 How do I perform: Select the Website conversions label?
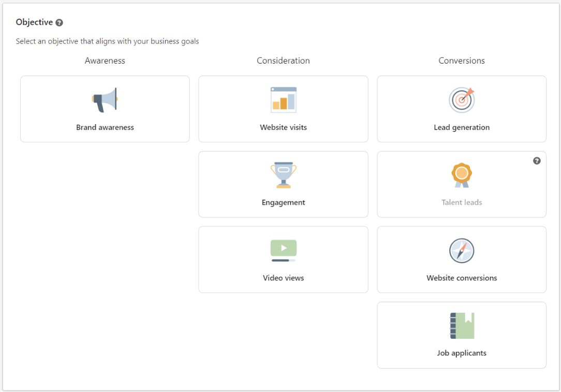pyautogui.click(x=462, y=278)
